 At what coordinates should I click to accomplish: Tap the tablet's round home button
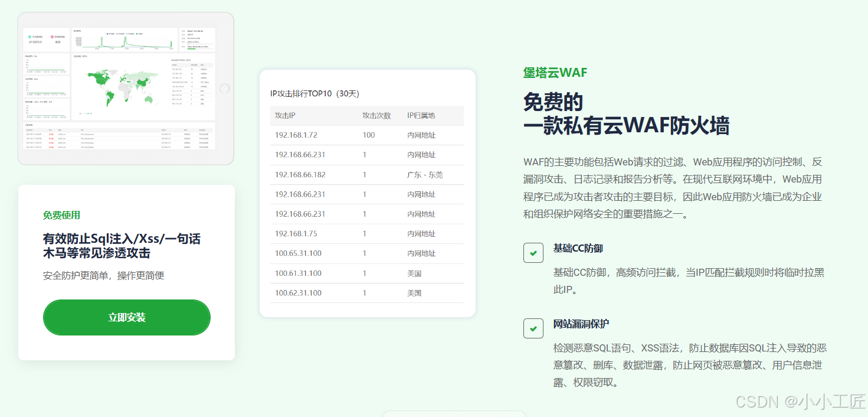pos(224,89)
